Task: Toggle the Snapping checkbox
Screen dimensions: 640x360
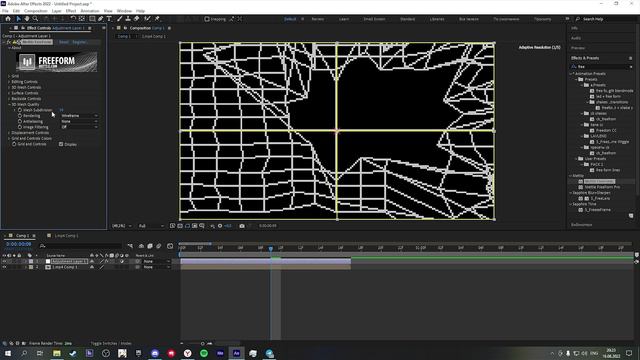Action: click(x=207, y=19)
